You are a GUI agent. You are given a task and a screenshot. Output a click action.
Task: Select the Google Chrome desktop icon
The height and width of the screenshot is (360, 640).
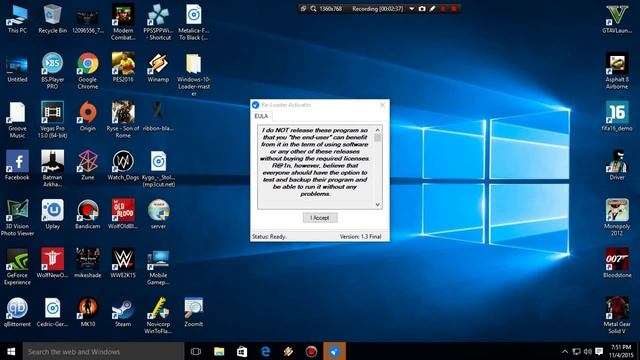88,71
